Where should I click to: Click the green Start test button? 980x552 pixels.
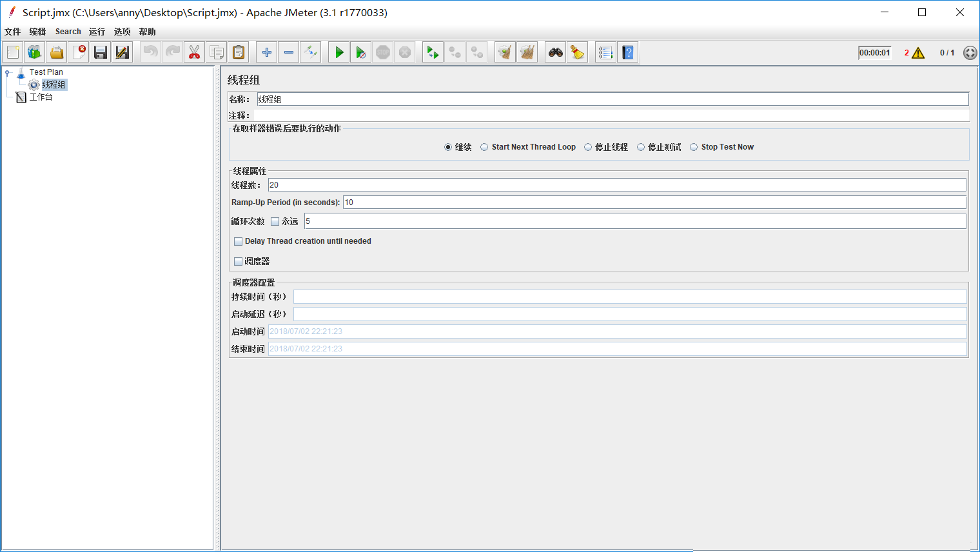tap(339, 52)
